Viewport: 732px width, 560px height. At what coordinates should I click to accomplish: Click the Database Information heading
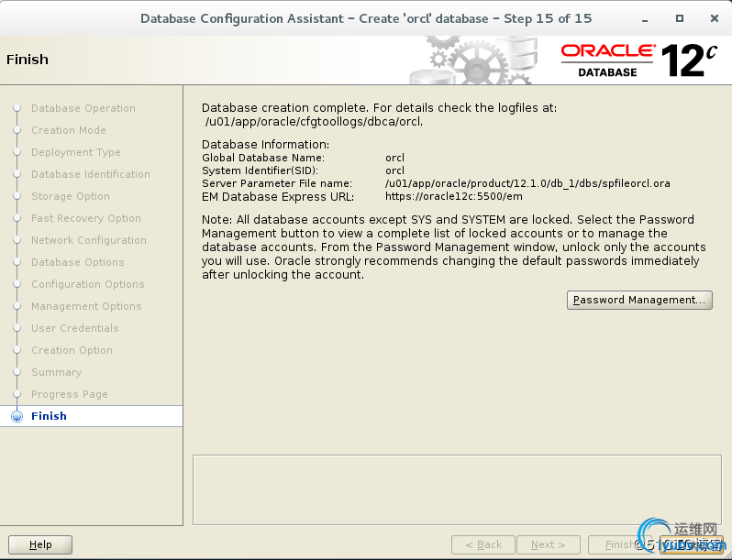(266, 144)
